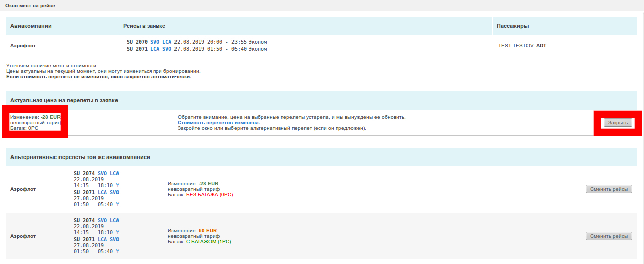The height and width of the screenshot is (264, 644).
Task: Click Багаж: 0PC in actual price section
Action: click(x=24, y=128)
